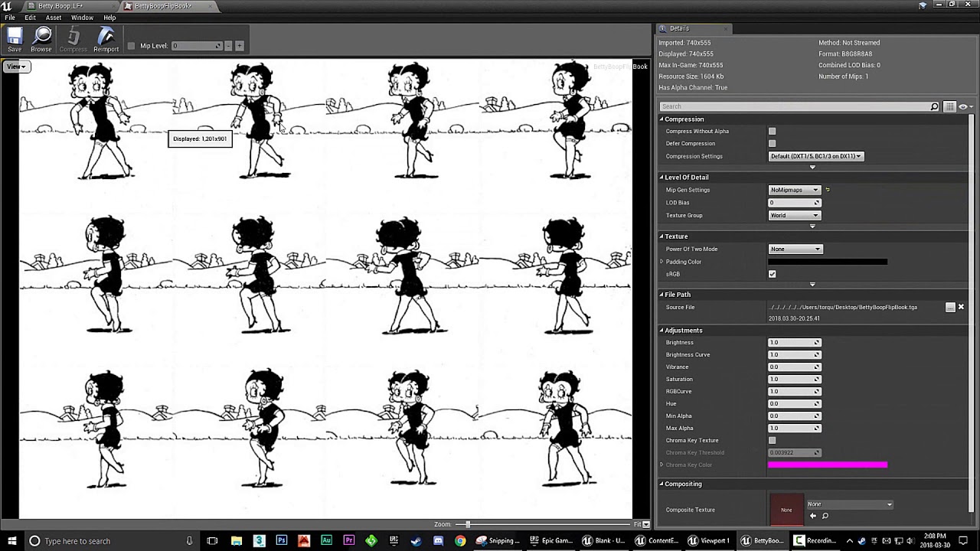Open the Window menu

(x=82, y=18)
